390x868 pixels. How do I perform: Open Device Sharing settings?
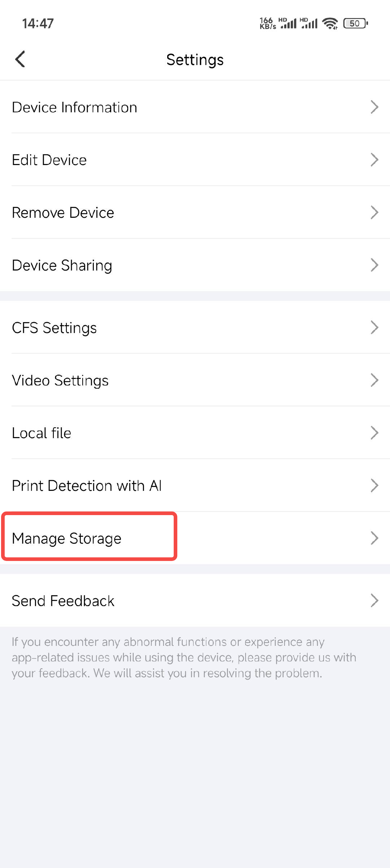coord(62,265)
